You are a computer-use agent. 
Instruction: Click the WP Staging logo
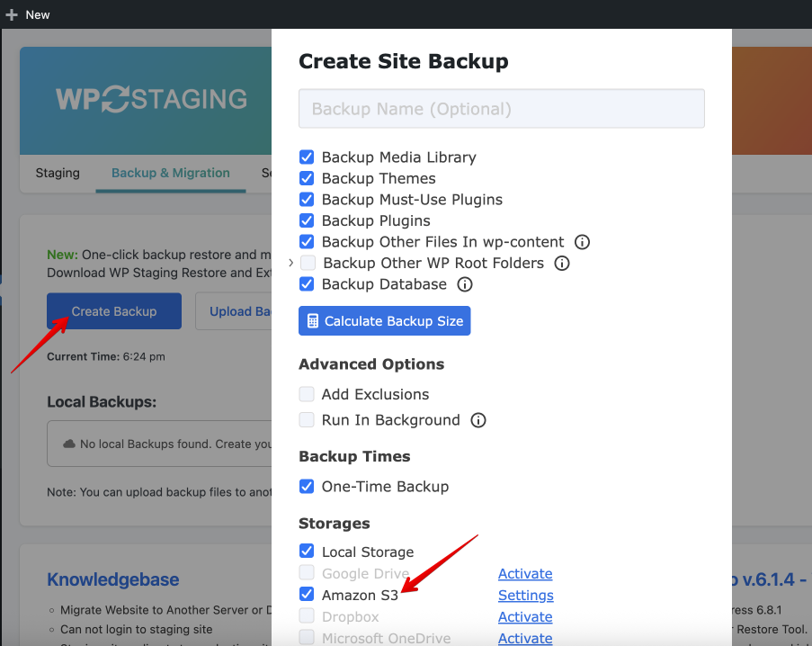(151, 99)
